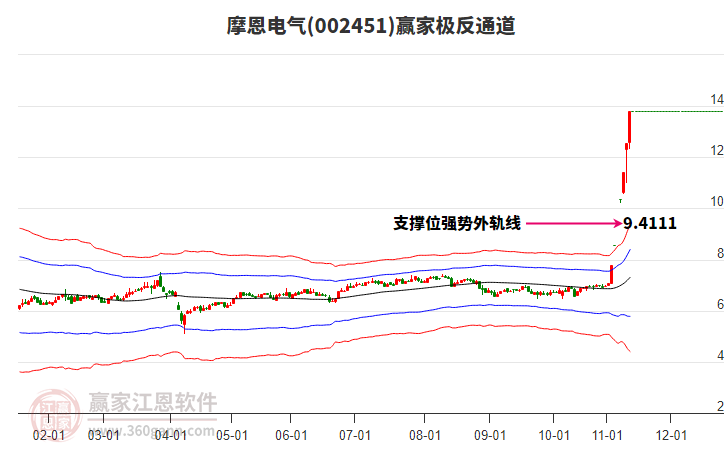This screenshot has height=450, width=726.
Task: Click the green dashed price level line
Action: click(x=678, y=112)
